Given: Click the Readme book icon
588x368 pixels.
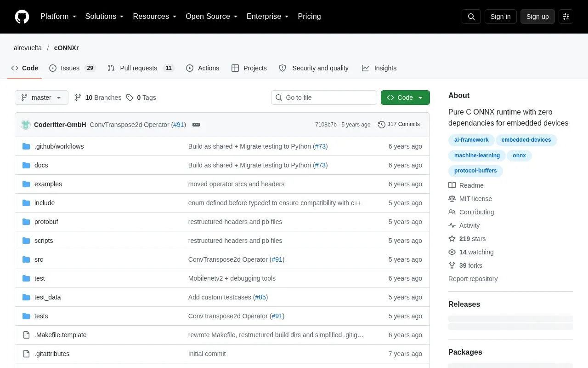Looking at the screenshot, I should 452,185.
